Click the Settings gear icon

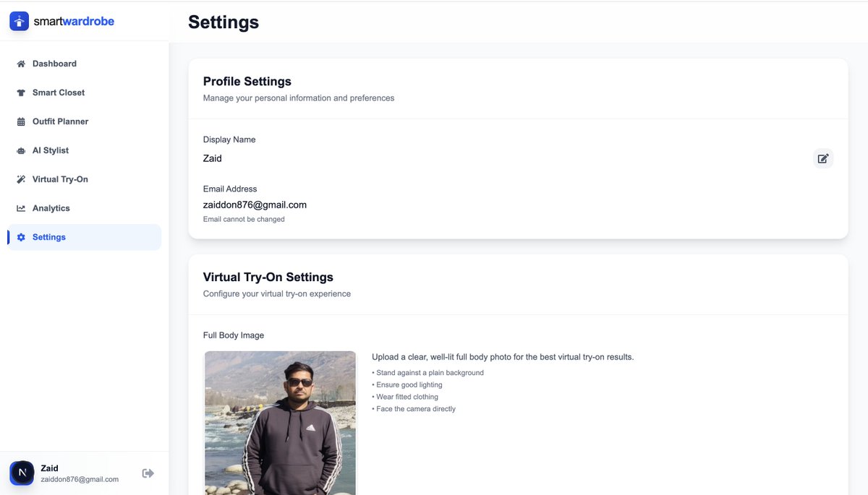pyautogui.click(x=21, y=237)
